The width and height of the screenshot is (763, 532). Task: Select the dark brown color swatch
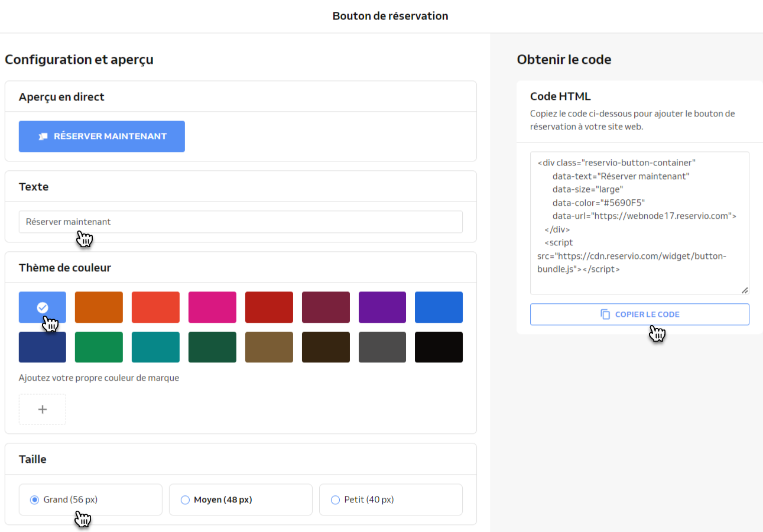point(326,347)
